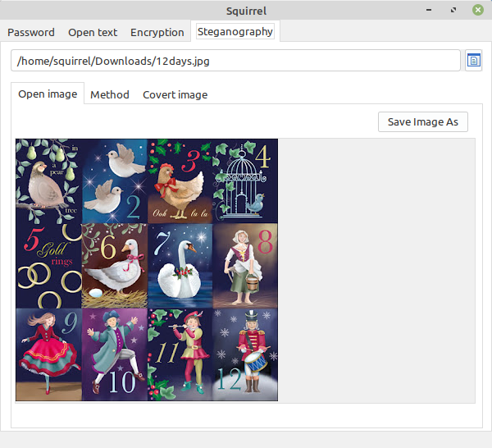
Task: Click the birdcage number 4 panel
Action: 245,181
